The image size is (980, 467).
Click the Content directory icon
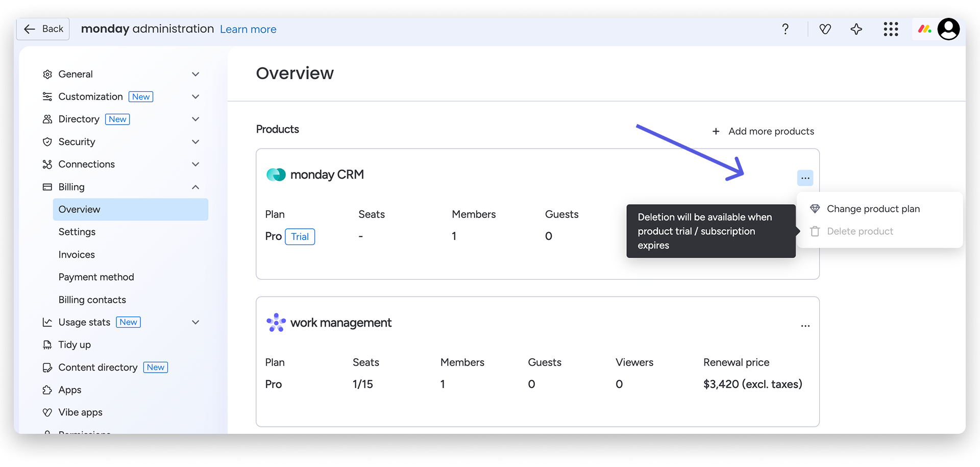coord(47,367)
